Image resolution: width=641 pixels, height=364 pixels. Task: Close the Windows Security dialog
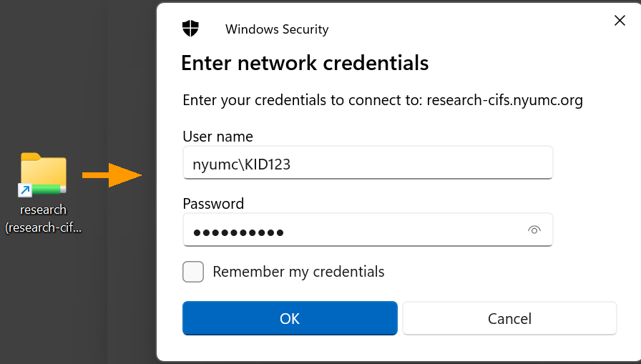coord(620,21)
